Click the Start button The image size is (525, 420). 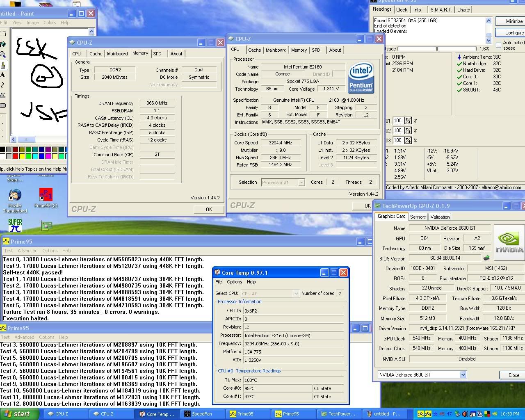click(x=19, y=414)
